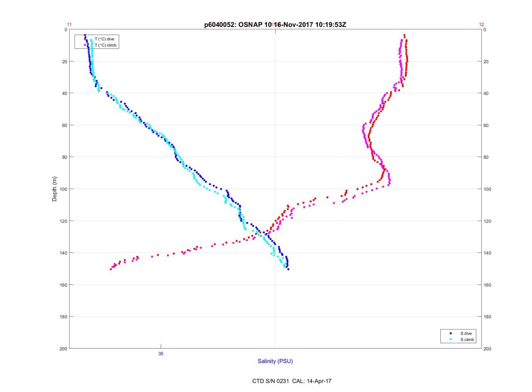The image size is (532, 392).
Task: Click the '140' tick on the right depth axis
Action: [x=488, y=253]
